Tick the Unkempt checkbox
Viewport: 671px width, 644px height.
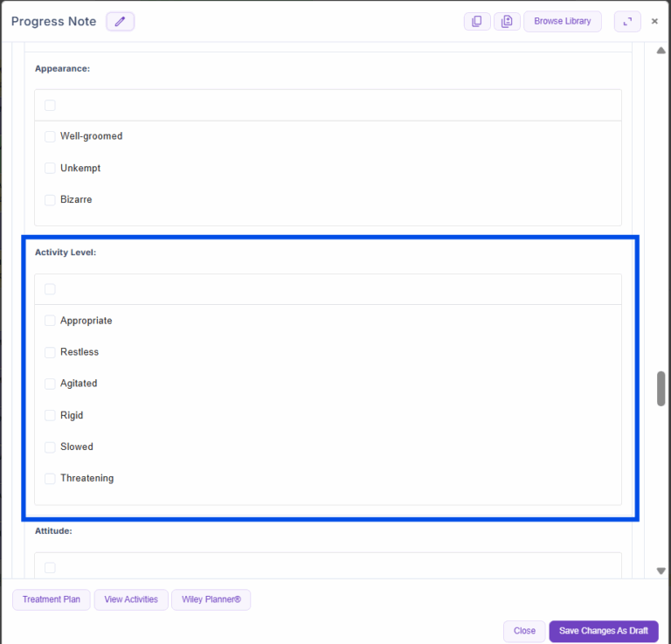pos(50,168)
